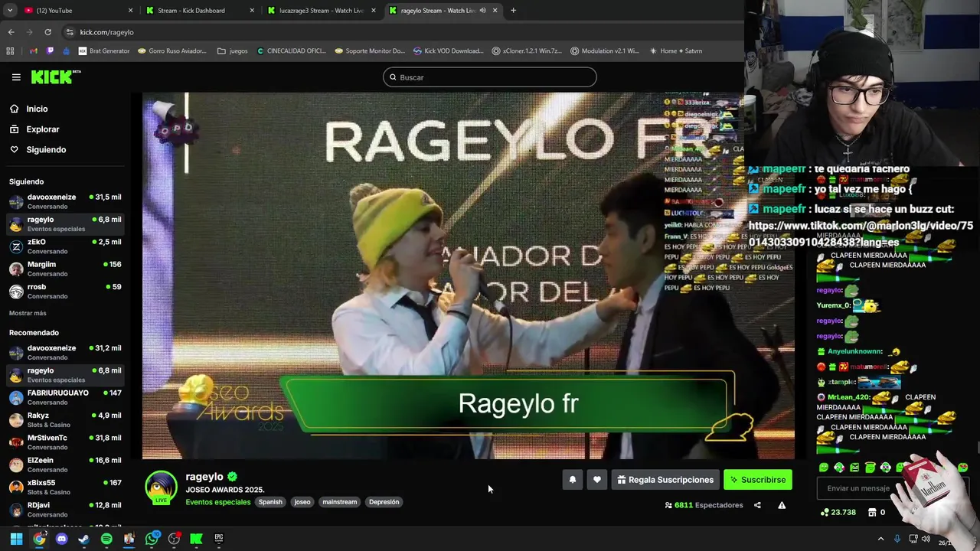Open a new browser tab

[513, 11]
